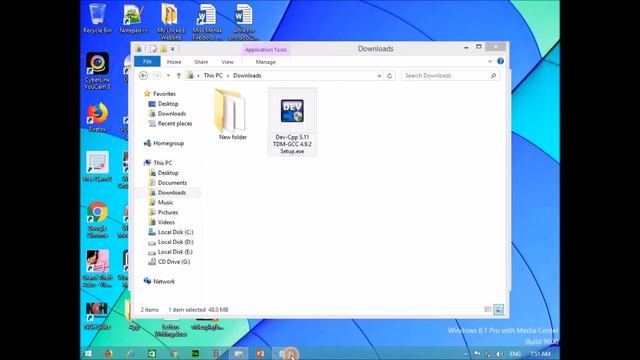Open the Notepad++ desktop shortcut
The image size is (640, 360).
click(133, 19)
